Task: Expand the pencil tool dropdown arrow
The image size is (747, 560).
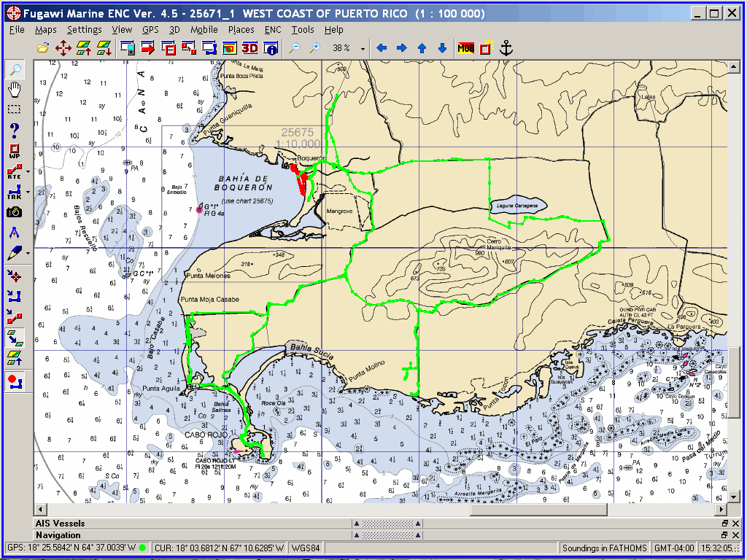Action: pos(28,253)
